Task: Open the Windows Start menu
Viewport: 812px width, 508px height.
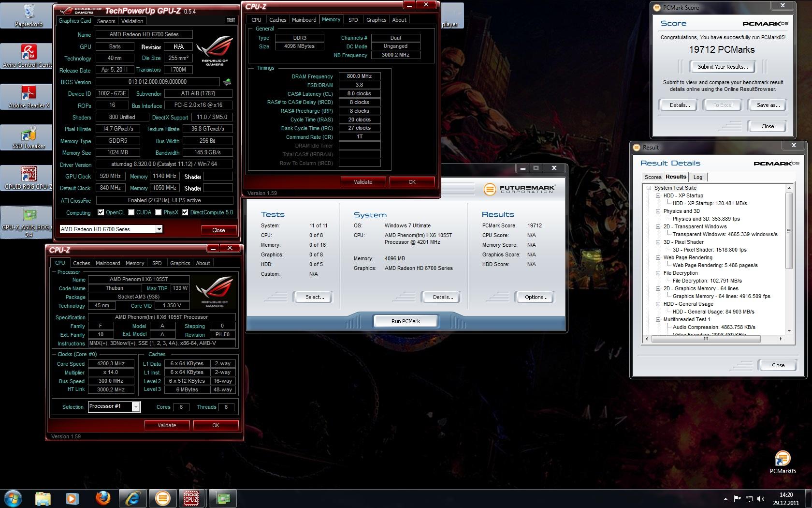Action: pyautogui.click(x=13, y=498)
